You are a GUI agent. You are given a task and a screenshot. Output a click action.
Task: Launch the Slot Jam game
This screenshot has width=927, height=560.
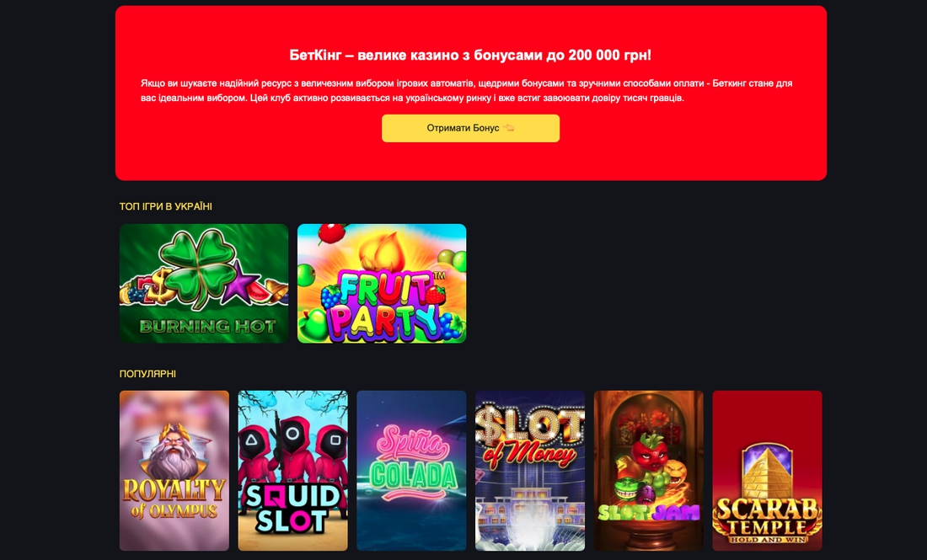[649, 471]
